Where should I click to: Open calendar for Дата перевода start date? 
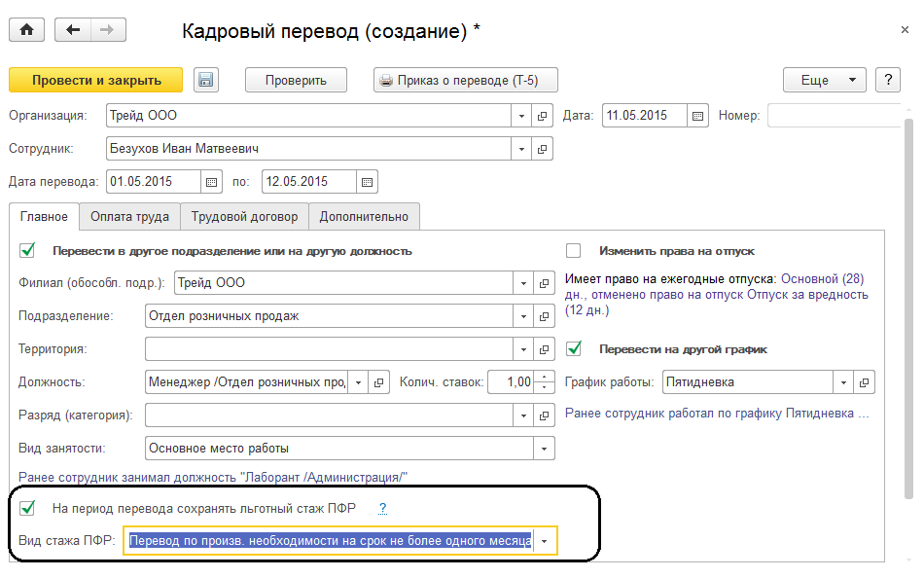pyautogui.click(x=212, y=182)
